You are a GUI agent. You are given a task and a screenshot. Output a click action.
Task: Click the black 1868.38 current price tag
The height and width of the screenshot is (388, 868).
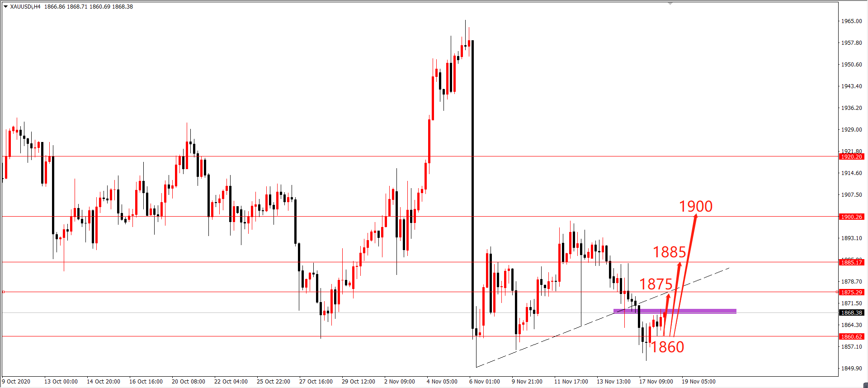click(852, 313)
